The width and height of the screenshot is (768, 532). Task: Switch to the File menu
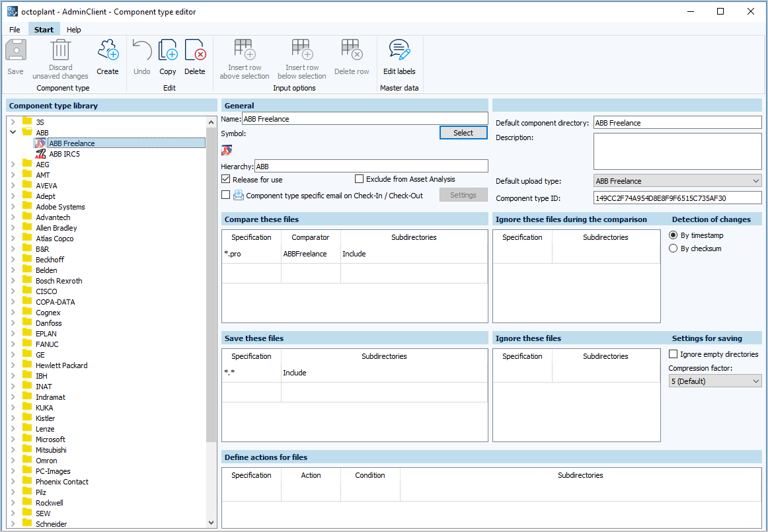(15, 29)
